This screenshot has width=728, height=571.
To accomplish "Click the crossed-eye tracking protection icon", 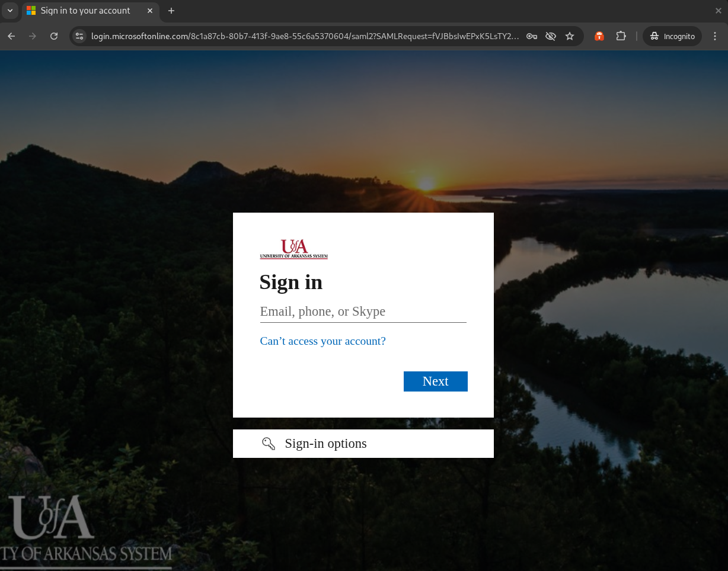I will click(x=551, y=36).
